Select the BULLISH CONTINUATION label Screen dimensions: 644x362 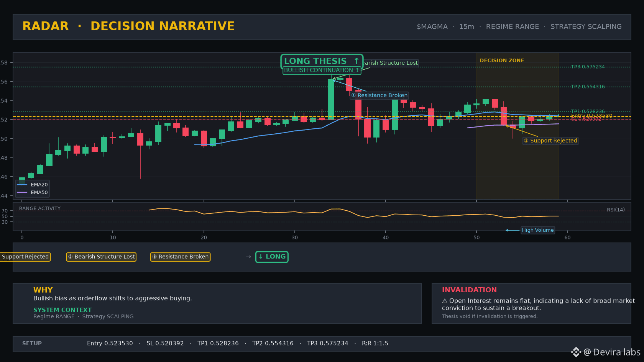(322, 70)
